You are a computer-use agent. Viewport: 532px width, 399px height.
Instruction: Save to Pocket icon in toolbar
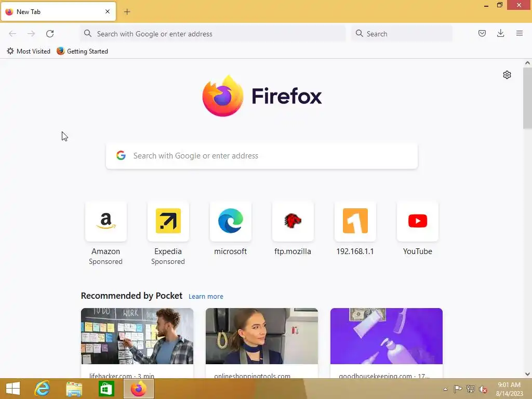482,33
